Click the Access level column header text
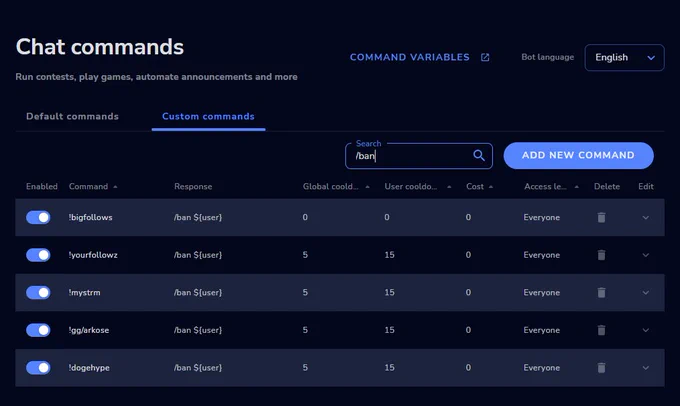The height and width of the screenshot is (406, 680). 545,187
